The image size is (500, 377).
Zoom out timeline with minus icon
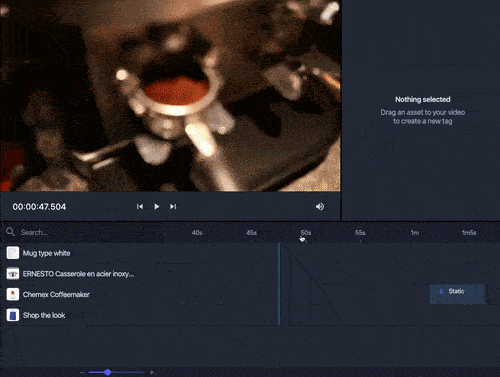[82, 372]
